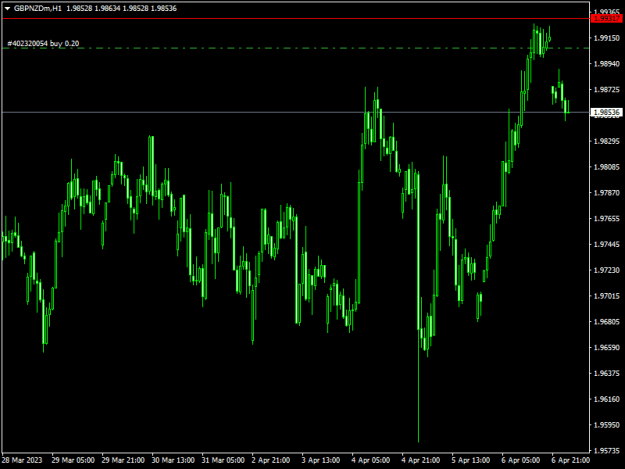Click the 28 Mar 2023 time label
This screenshot has height=469, width=625.
22,460
